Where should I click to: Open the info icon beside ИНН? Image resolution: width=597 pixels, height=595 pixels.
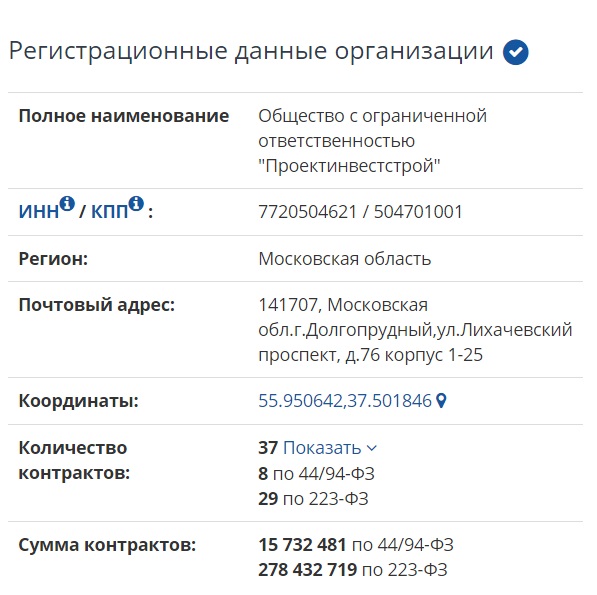(67, 203)
